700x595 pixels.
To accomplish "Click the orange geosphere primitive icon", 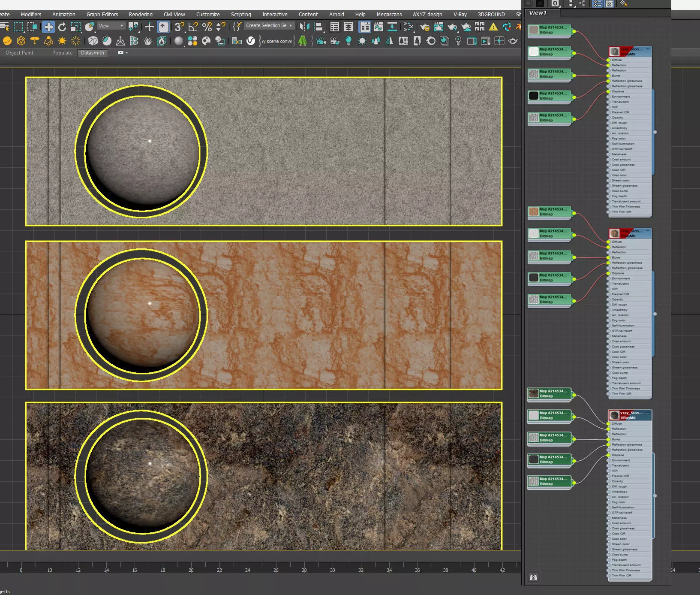I will [21, 41].
